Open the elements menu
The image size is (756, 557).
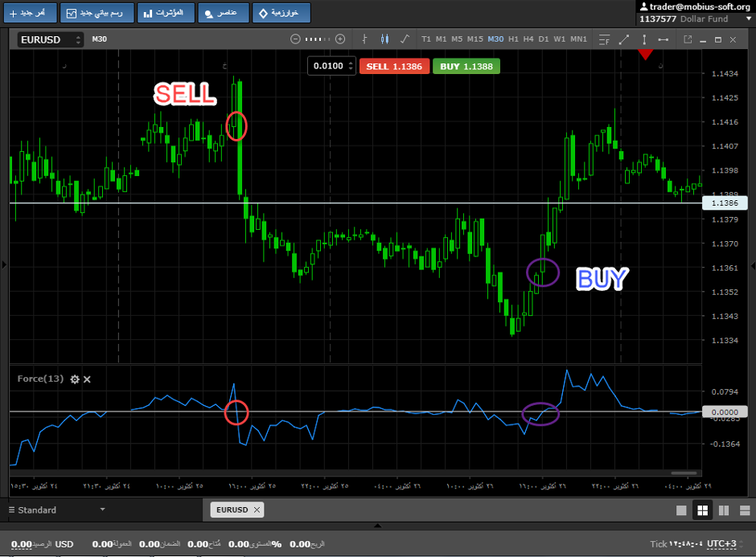(x=224, y=13)
